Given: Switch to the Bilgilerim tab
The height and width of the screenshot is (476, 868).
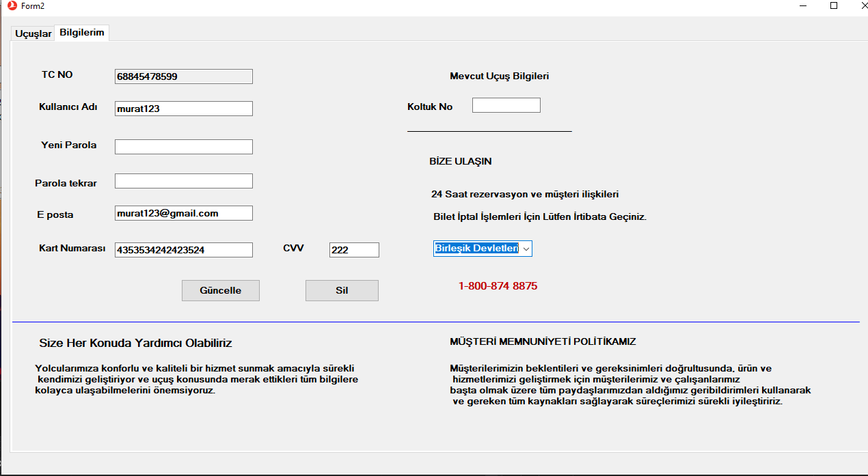Looking at the screenshot, I should (x=81, y=32).
